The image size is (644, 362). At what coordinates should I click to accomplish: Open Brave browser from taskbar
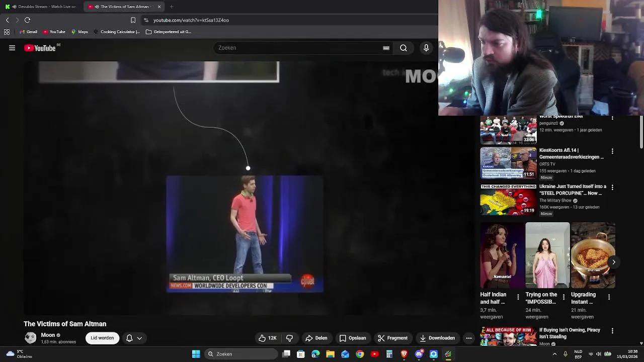pyautogui.click(x=404, y=354)
